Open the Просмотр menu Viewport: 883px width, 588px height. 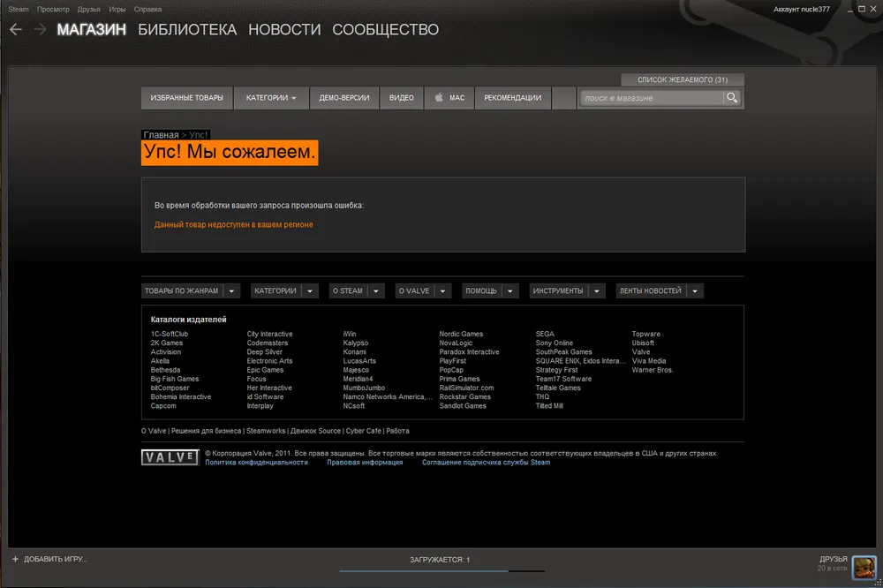point(53,9)
